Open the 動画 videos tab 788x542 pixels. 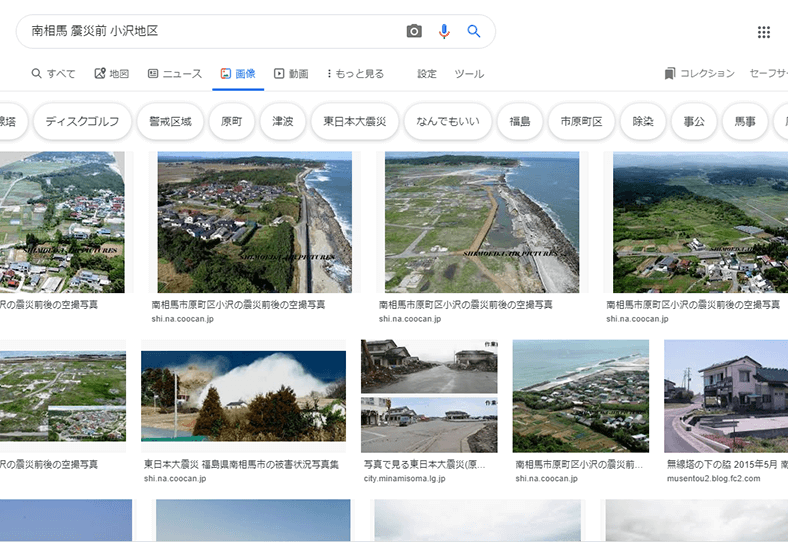click(291, 74)
